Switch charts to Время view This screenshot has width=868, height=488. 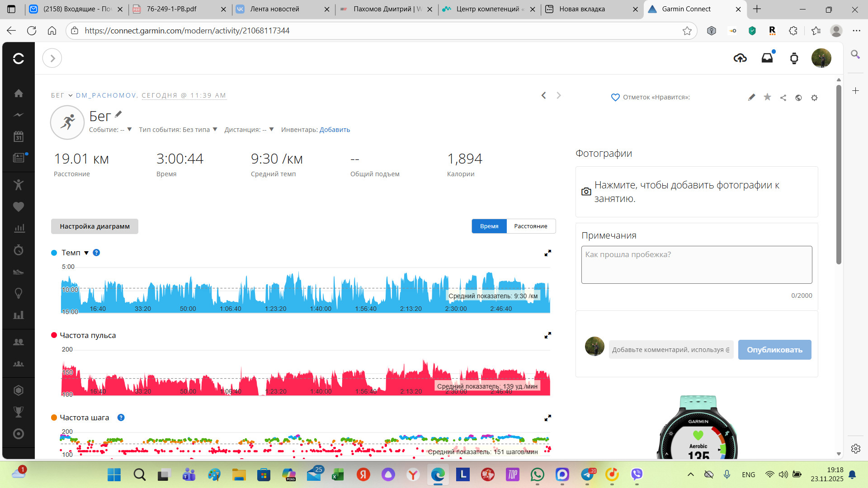coord(489,226)
